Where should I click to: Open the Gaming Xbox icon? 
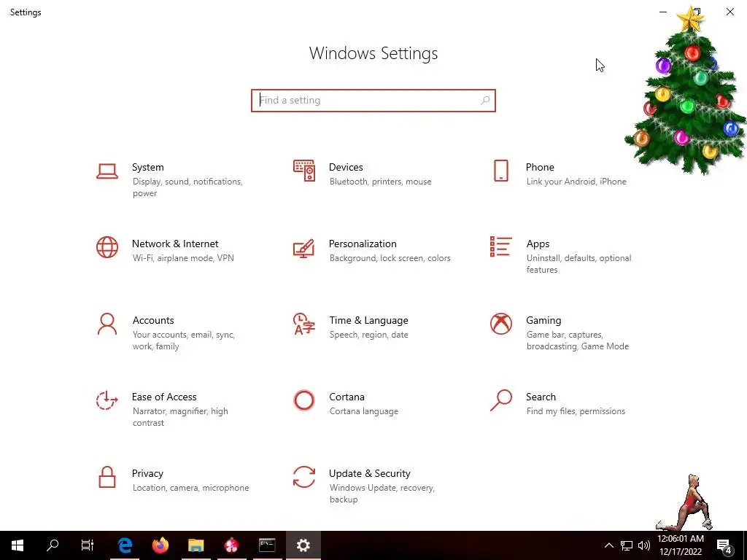(500, 324)
